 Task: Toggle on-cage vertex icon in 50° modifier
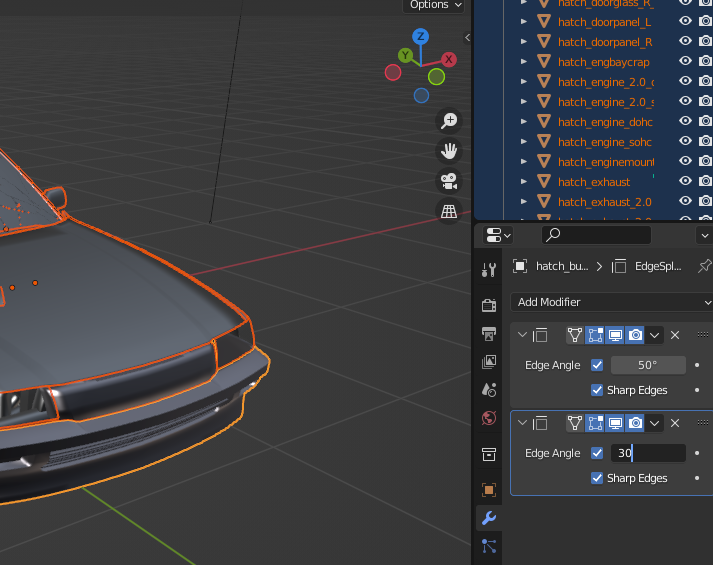click(x=575, y=335)
